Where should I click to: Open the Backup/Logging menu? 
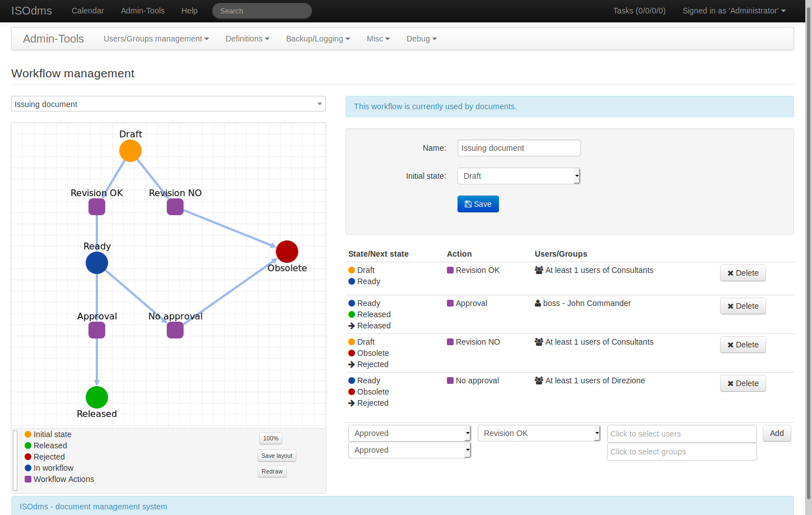tap(318, 39)
